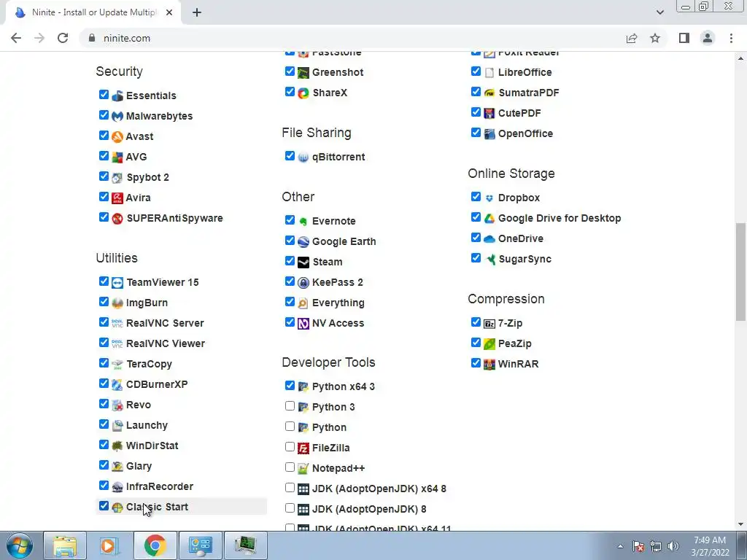Click the Revo label
747x560 pixels.
point(139,405)
